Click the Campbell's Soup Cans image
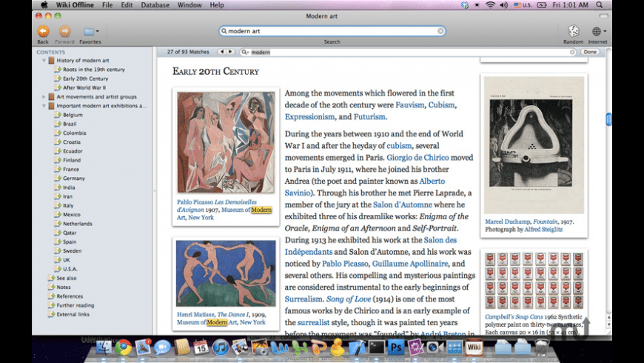The image size is (644, 363). (x=534, y=281)
